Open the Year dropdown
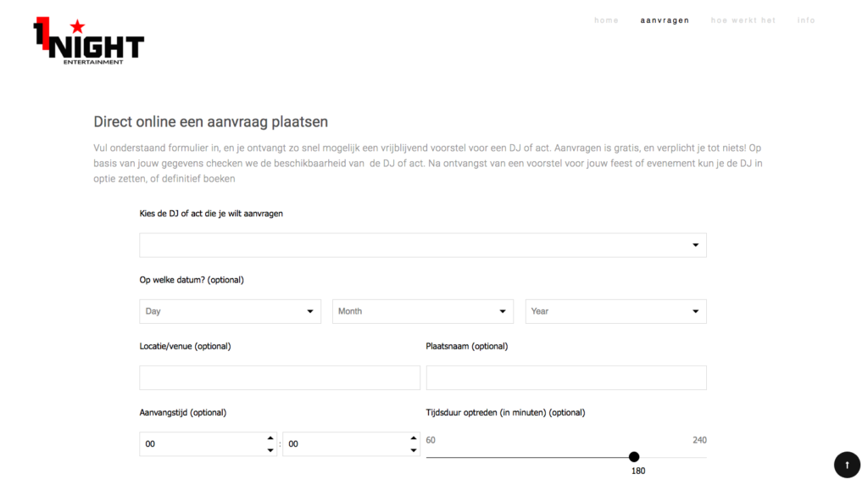 [615, 311]
